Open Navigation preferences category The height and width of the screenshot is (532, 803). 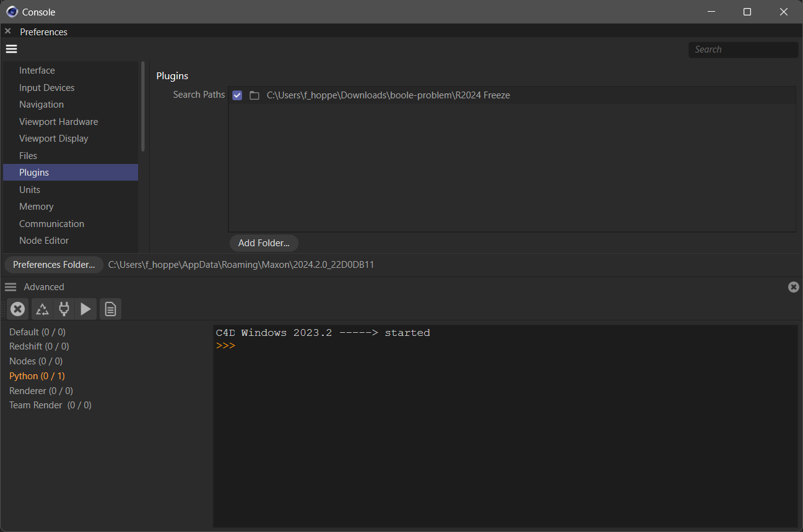[71, 105]
